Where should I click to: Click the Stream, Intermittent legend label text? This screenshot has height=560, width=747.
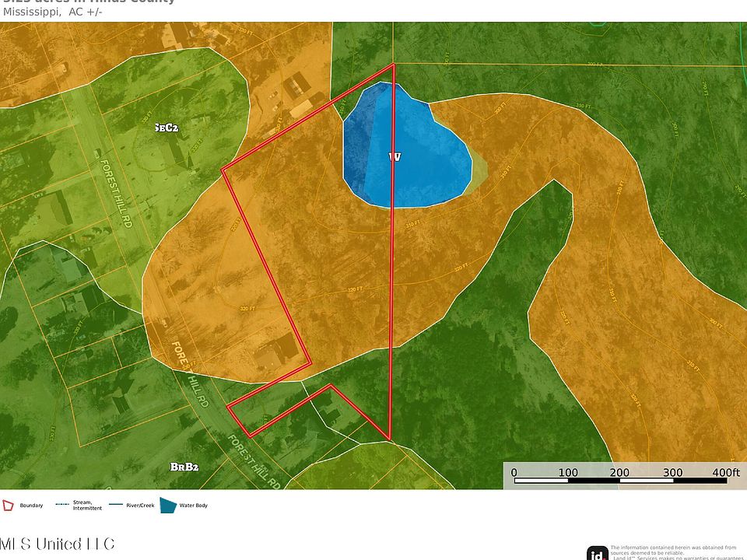pos(87,506)
